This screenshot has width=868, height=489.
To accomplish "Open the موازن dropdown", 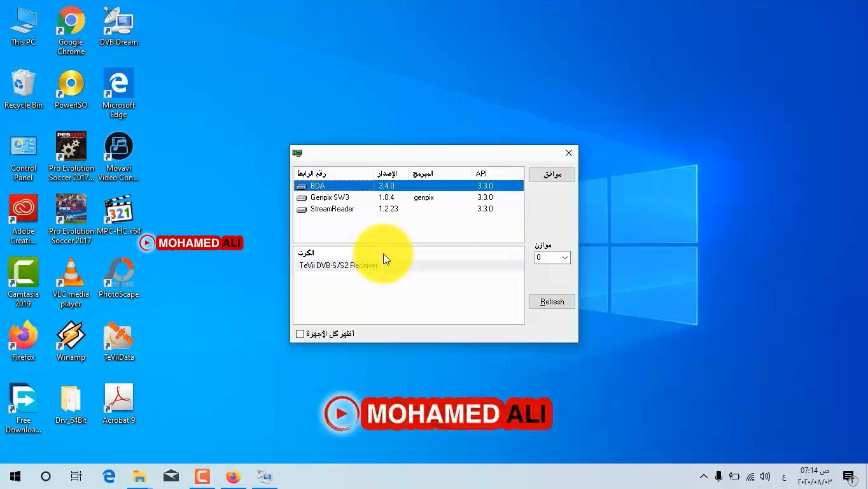I will [x=552, y=257].
